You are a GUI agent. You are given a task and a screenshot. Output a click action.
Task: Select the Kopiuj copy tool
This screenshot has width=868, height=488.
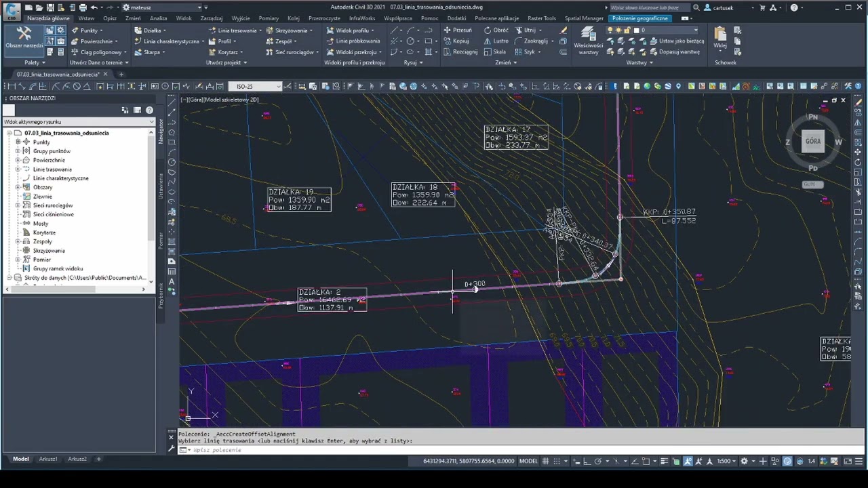[456, 41]
